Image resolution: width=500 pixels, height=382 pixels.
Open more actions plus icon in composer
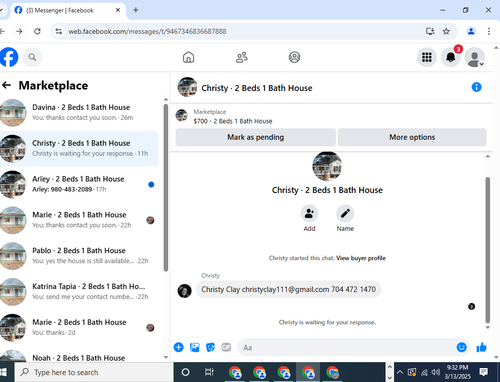pos(179,347)
